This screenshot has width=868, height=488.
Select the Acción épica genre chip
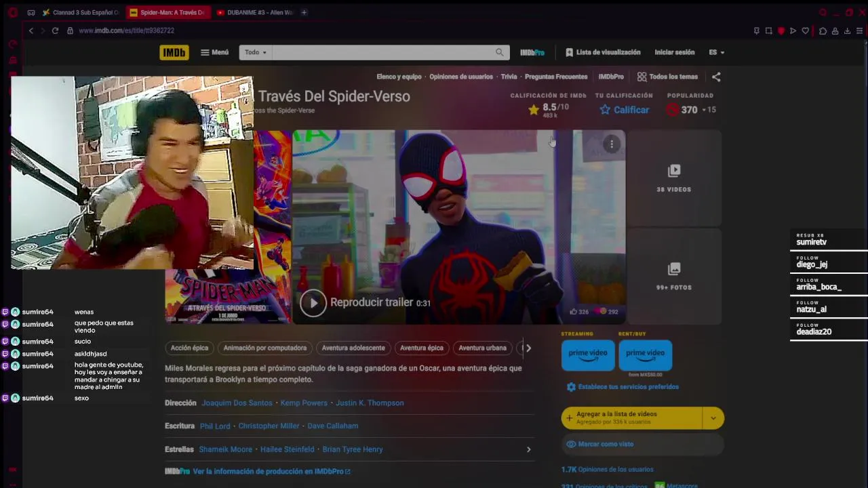coord(190,348)
